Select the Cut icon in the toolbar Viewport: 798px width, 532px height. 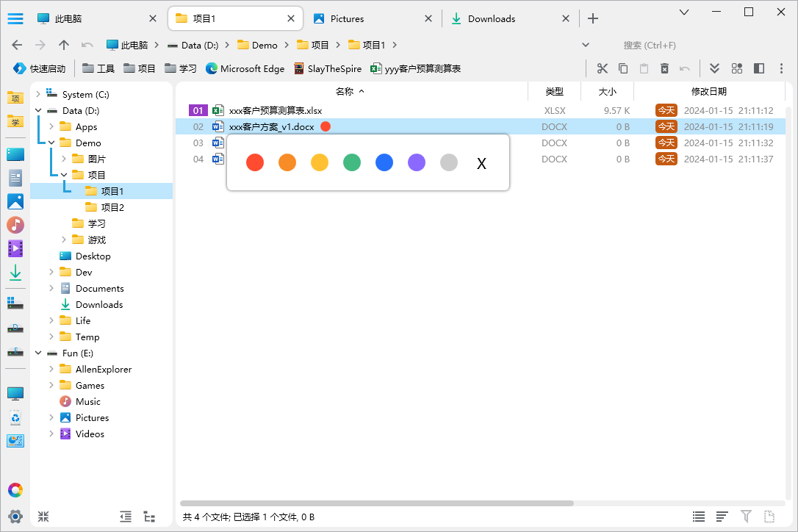(x=602, y=68)
